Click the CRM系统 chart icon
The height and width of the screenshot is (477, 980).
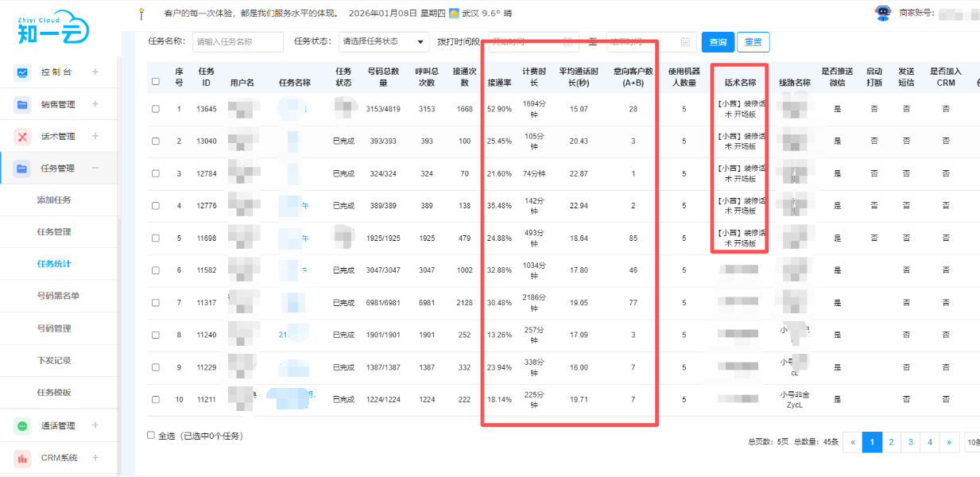point(23,458)
